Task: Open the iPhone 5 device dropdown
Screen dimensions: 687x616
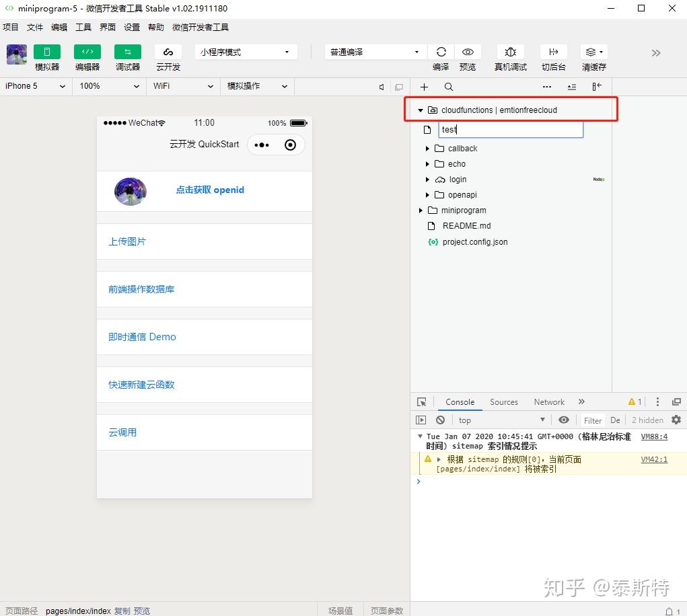Action: (x=36, y=86)
